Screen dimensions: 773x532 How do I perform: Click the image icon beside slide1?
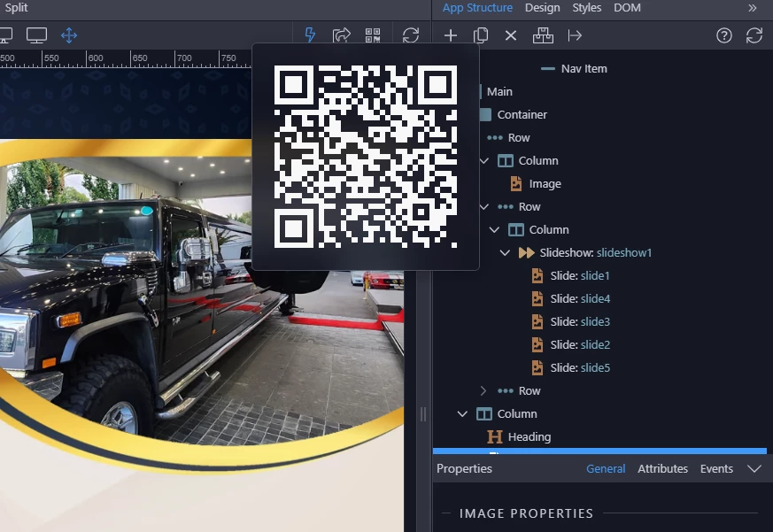pos(537,275)
